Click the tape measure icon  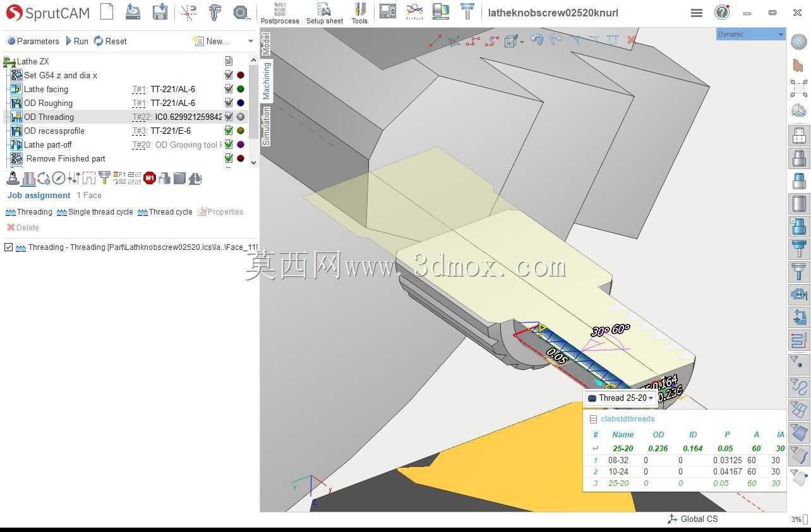point(241,12)
